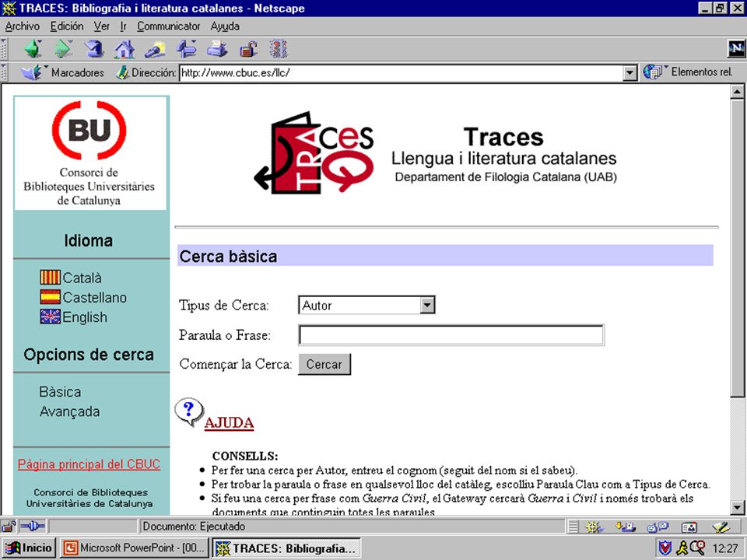The image size is (747, 560).
Task: Expand the component bar handle in status bar
Action: coord(573,527)
